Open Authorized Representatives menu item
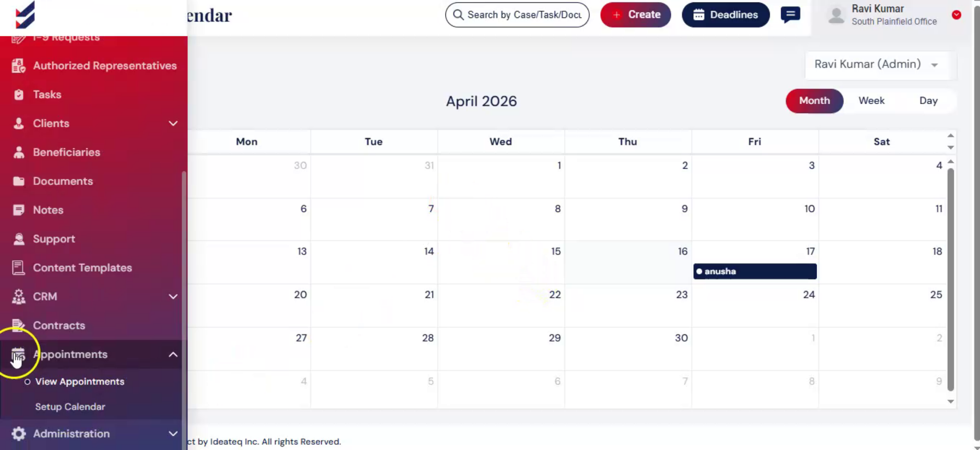Viewport: 980px width, 450px height. tap(105, 66)
